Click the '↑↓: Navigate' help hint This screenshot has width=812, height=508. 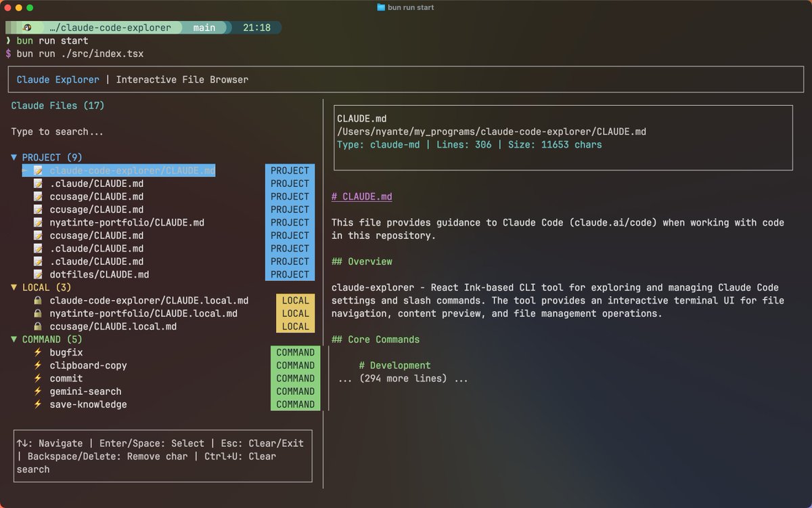pyautogui.click(x=49, y=444)
